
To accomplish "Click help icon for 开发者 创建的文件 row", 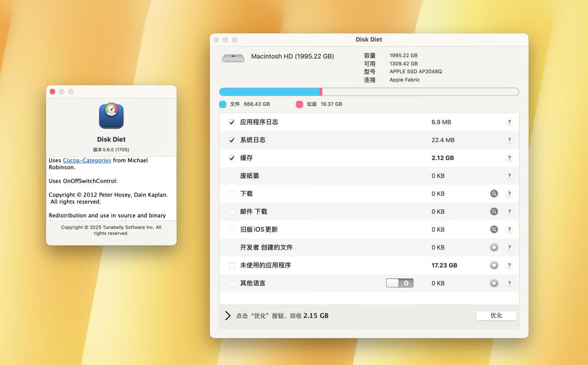I will coord(509,248).
